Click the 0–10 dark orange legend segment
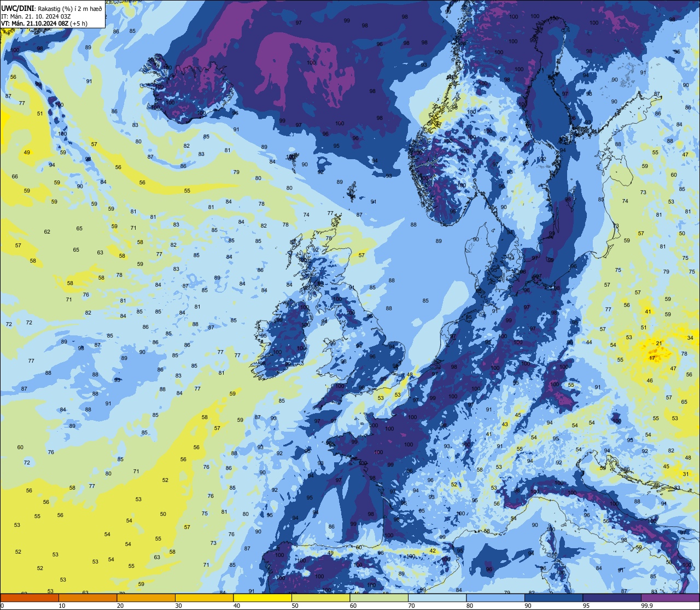700x610 pixels. [30, 597]
